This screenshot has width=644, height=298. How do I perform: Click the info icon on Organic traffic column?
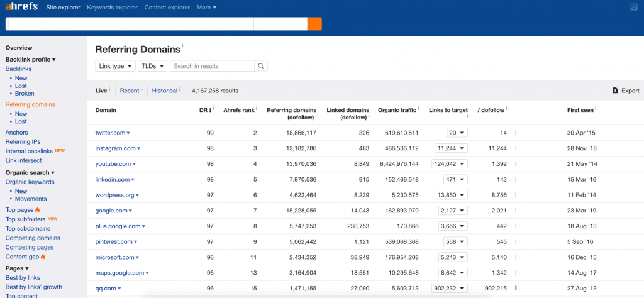tap(418, 109)
